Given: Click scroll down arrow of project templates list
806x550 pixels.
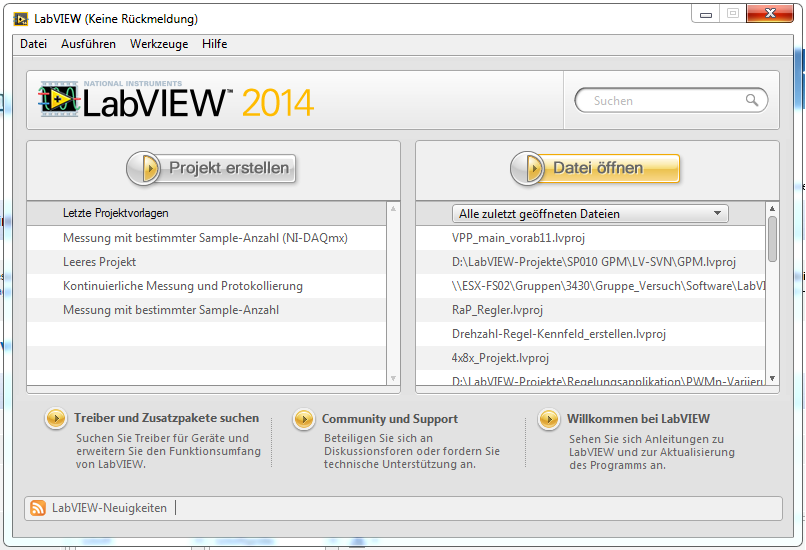Looking at the screenshot, I should point(393,379).
